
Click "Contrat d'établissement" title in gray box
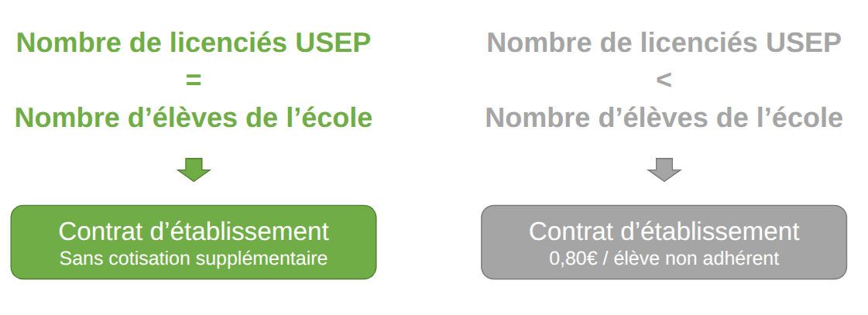click(664, 231)
